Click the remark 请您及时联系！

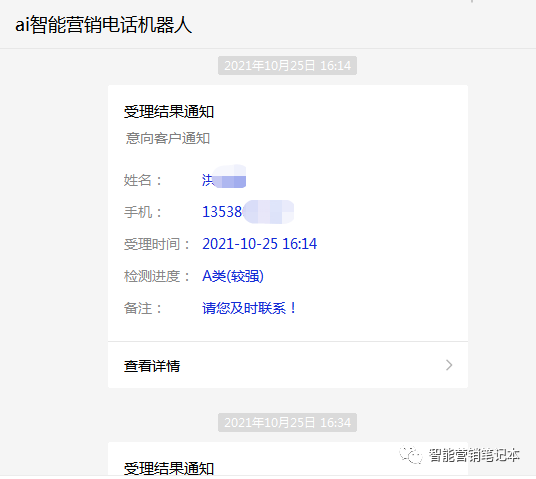[249, 308]
